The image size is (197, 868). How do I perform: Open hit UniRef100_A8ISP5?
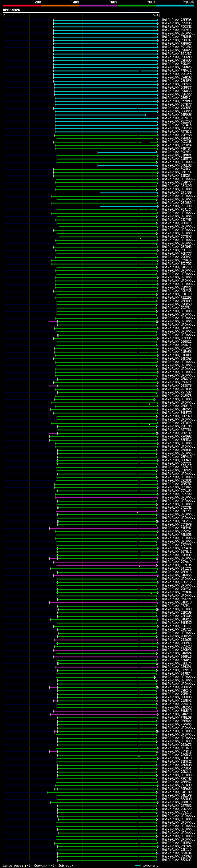(177, 186)
